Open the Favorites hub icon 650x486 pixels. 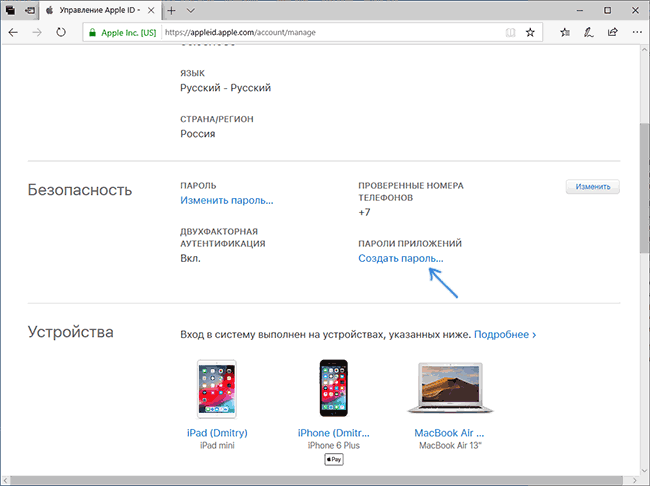point(565,32)
